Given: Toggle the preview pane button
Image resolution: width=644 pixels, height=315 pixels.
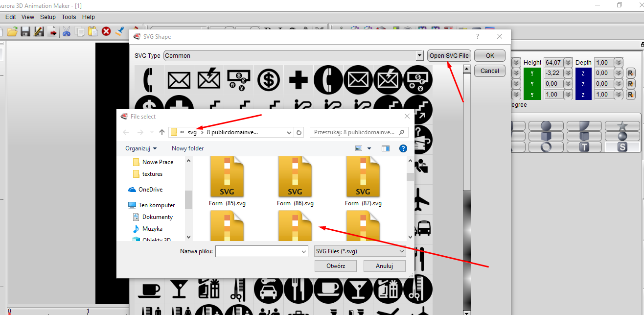Looking at the screenshot, I should click(386, 148).
